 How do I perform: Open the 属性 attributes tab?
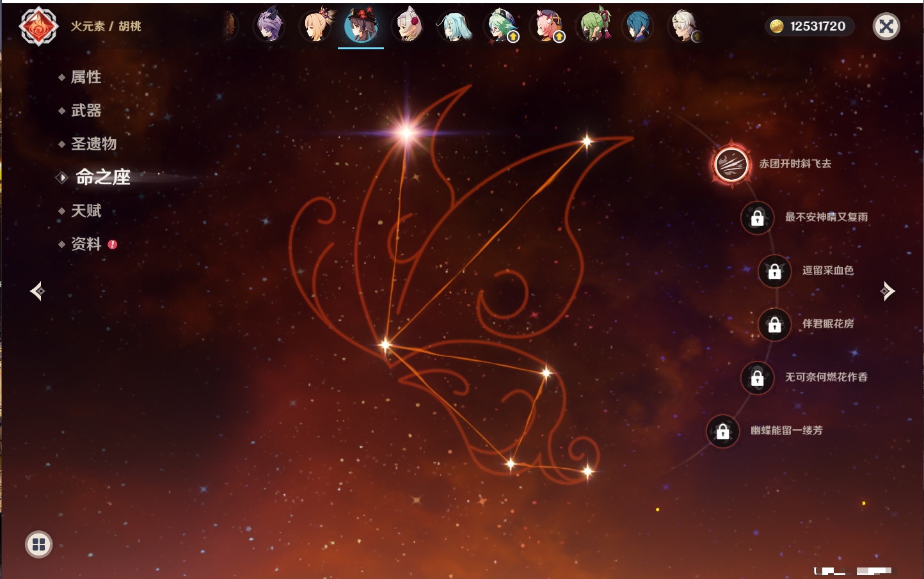pos(86,77)
